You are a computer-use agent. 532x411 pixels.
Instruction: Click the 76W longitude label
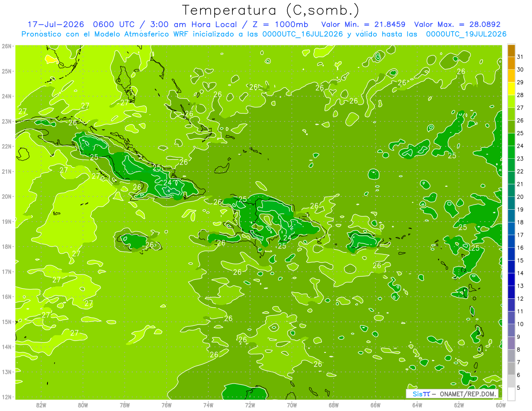(x=167, y=405)
